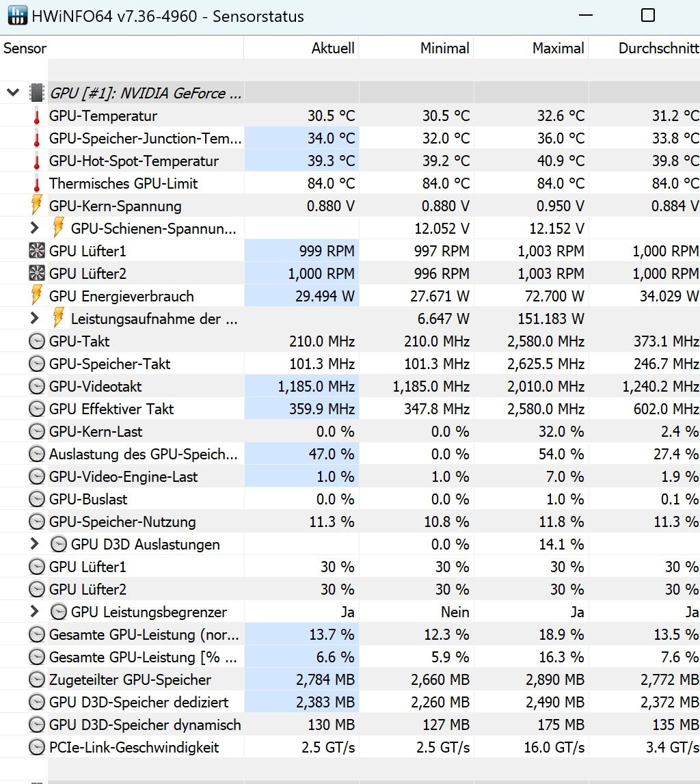Expand the GPU Leistungsbegrenzer group
Viewport: 700px width, 784px height.
point(34,611)
